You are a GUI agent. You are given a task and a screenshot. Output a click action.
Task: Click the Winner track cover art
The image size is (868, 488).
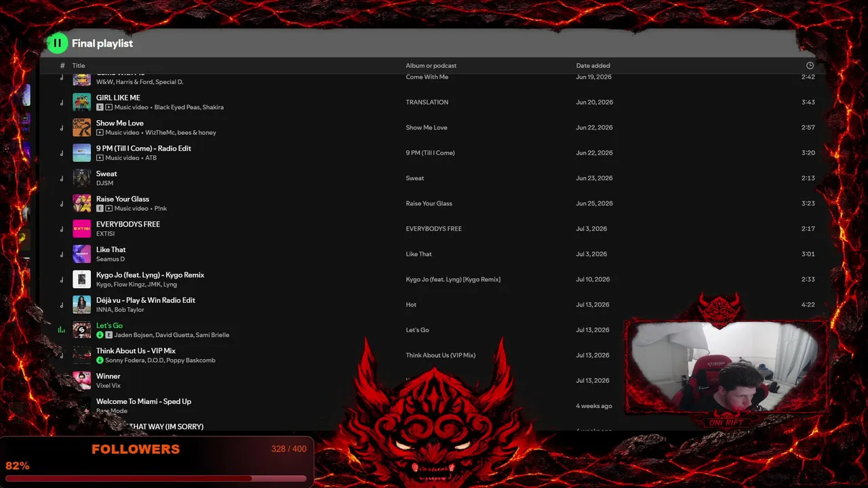click(82, 380)
